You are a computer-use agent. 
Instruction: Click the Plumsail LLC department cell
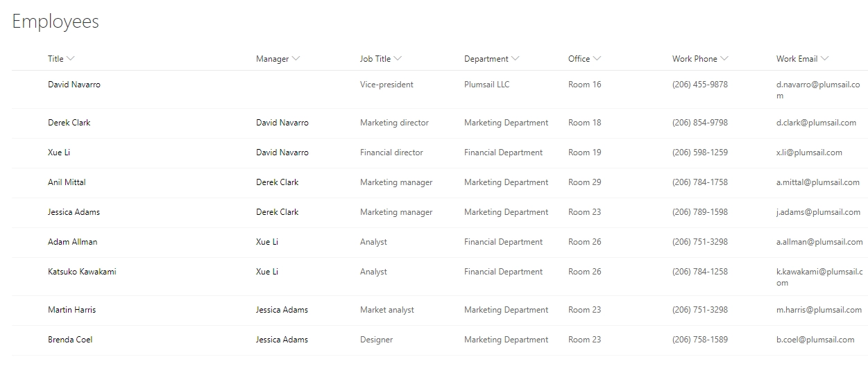(x=486, y=85)
